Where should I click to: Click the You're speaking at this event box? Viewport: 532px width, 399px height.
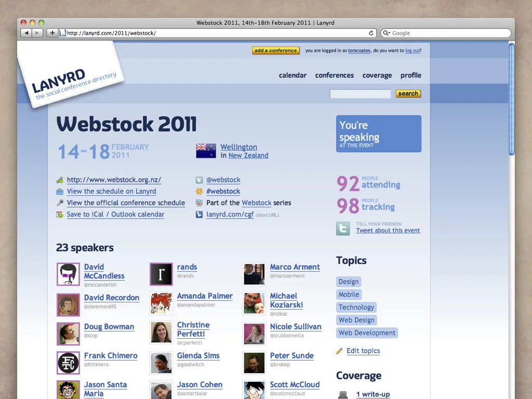[x=379, y=134]
